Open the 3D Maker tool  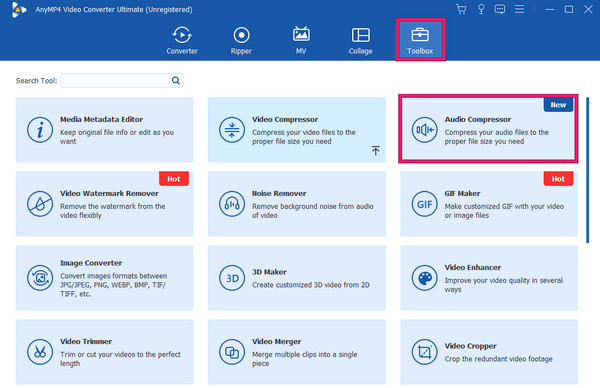(x=297, y=278)
